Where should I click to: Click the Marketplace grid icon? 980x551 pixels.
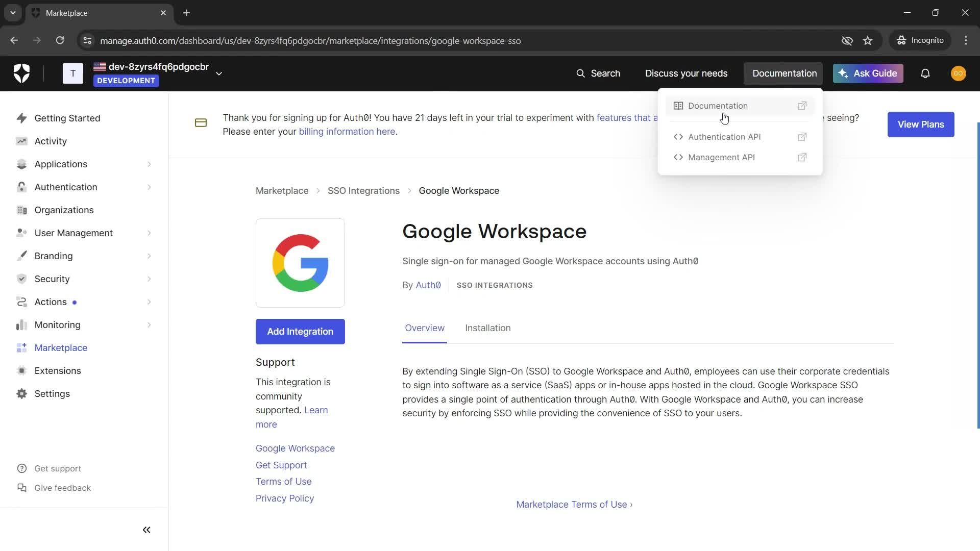coord(21,348)
